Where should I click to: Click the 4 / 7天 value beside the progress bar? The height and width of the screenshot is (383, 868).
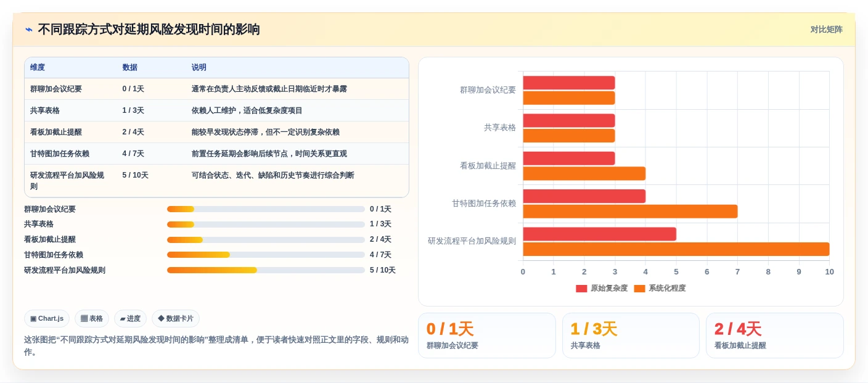click(381, 255)
